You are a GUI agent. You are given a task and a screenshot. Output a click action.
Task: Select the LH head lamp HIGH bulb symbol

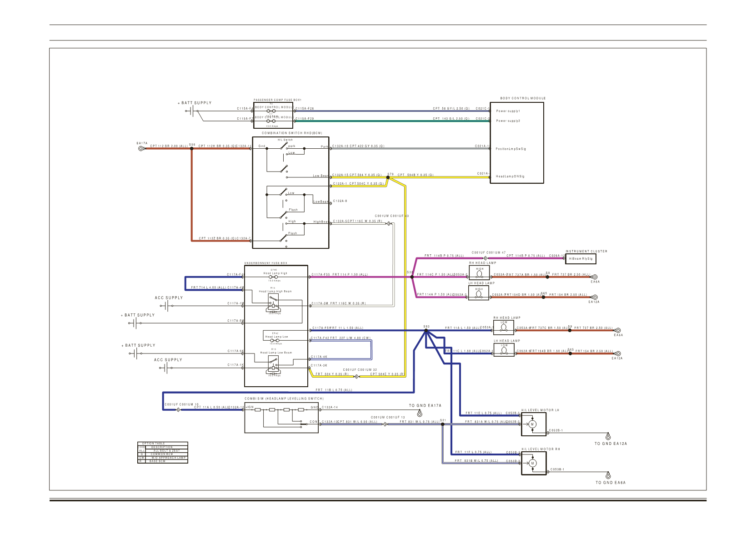479,294
